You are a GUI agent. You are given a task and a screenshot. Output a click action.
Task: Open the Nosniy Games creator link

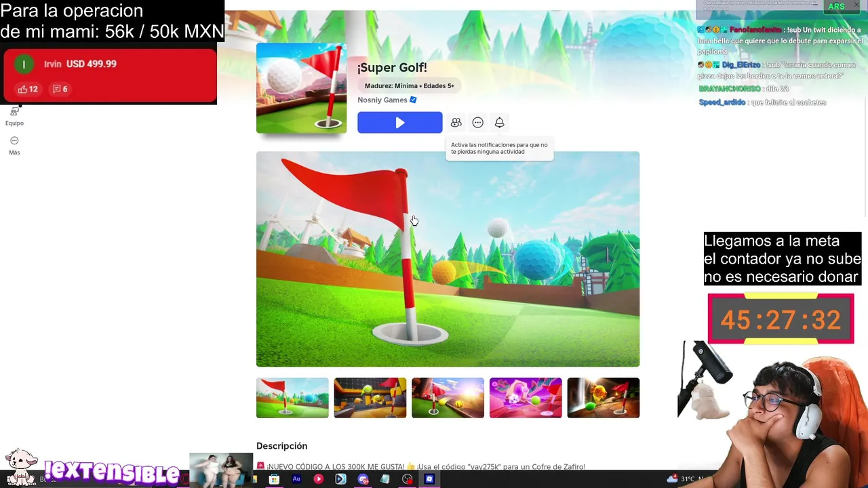click(x=382, y=100)
